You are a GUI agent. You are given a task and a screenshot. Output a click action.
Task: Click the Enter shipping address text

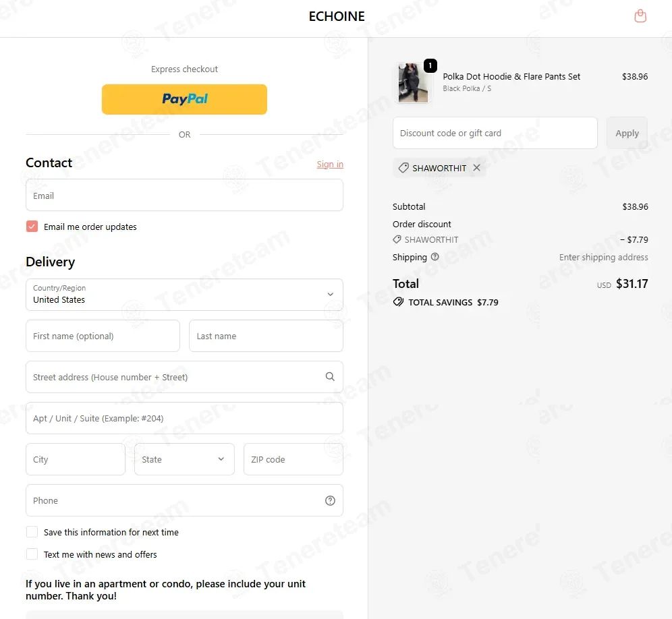(x=603, y=257)
